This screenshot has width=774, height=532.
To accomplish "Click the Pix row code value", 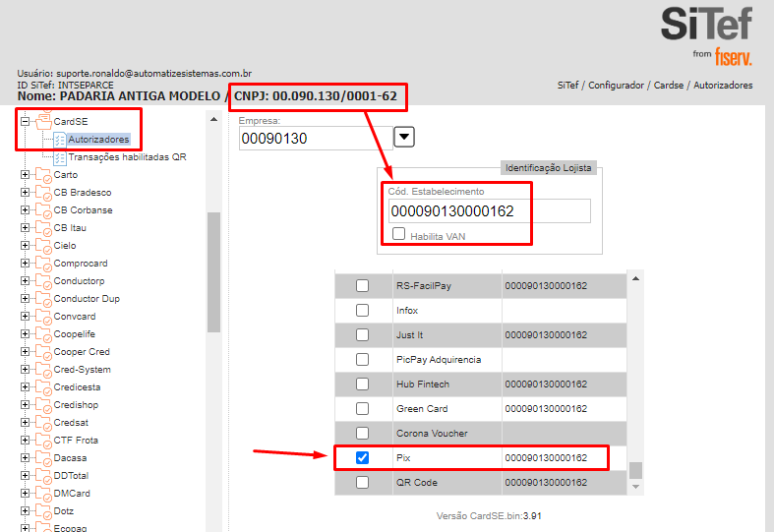I will [546, 458].
